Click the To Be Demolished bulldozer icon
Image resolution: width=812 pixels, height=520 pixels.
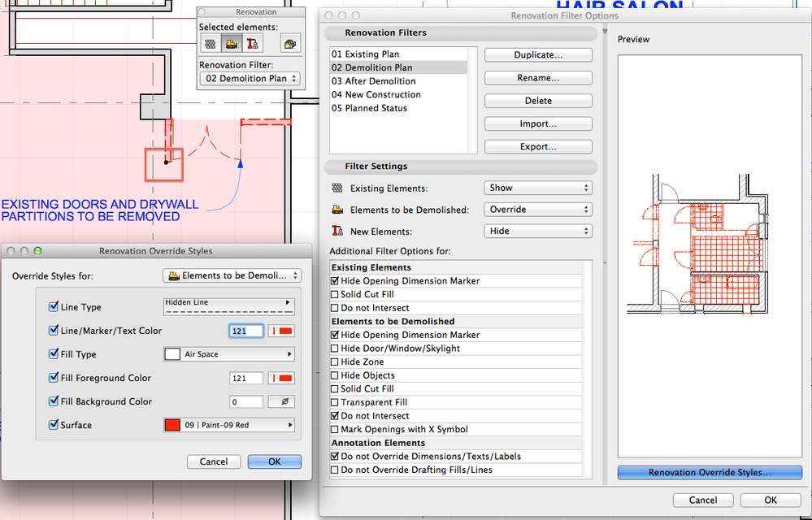(232, 44)
